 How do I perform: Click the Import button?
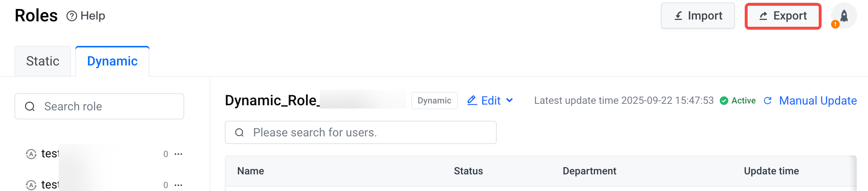pyautogui.click(x=698, y=16)
